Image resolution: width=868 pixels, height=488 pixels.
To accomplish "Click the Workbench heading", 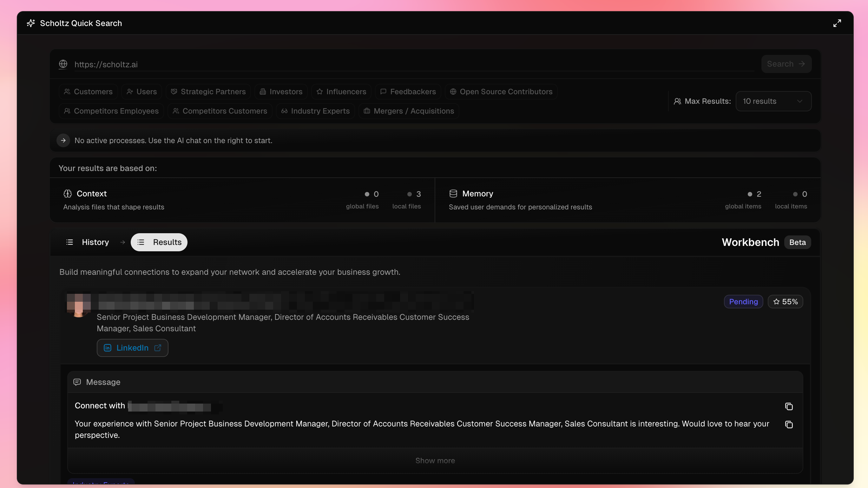I will [750, 242].
